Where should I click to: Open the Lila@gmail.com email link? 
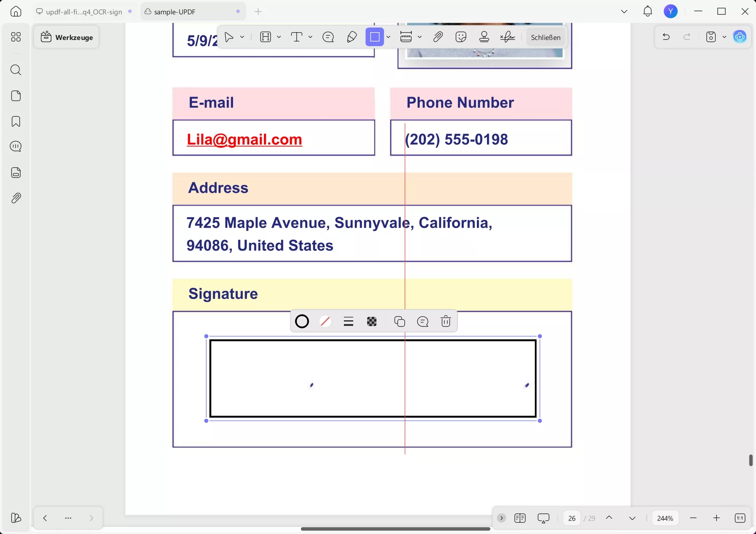(x=244, y=139)
